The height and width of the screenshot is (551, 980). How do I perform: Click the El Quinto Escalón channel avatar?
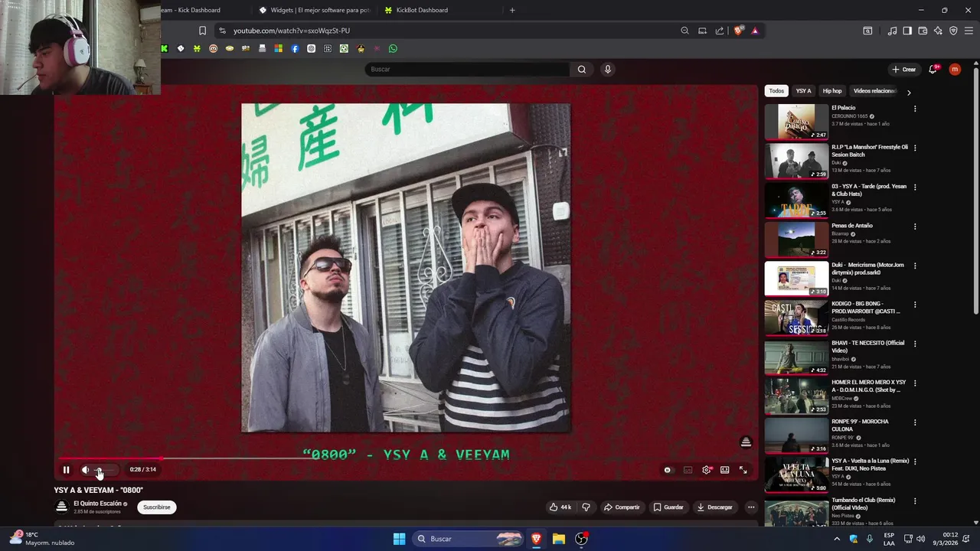(x=61, y=507)
